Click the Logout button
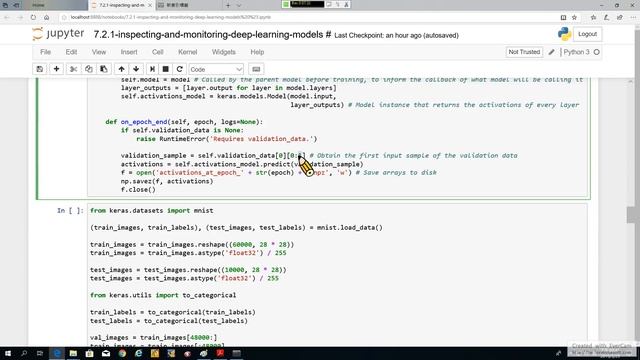640x360 pixels. [587, 34]
